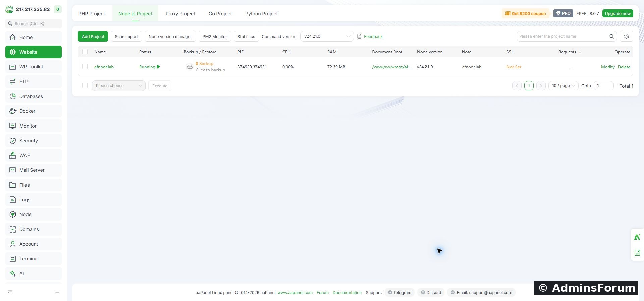Viewport: 644px width, 301px height.
Task: Click the Goto page number field
Action: coord(603,86)
